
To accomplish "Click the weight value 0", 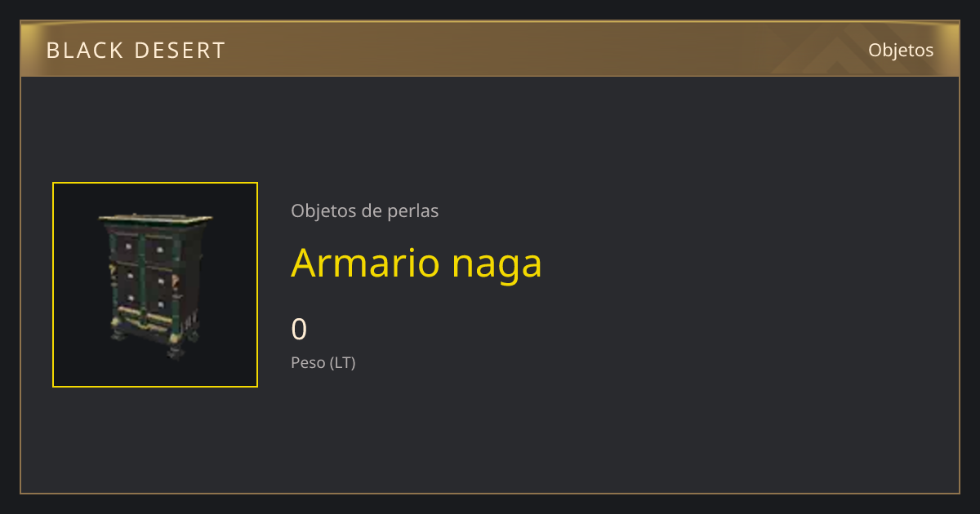I will point(299,329).
